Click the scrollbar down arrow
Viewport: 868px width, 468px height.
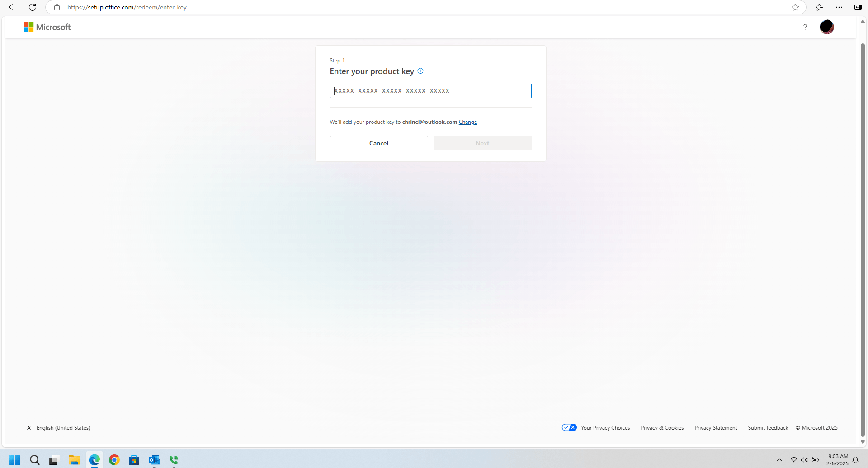point(863,442)
